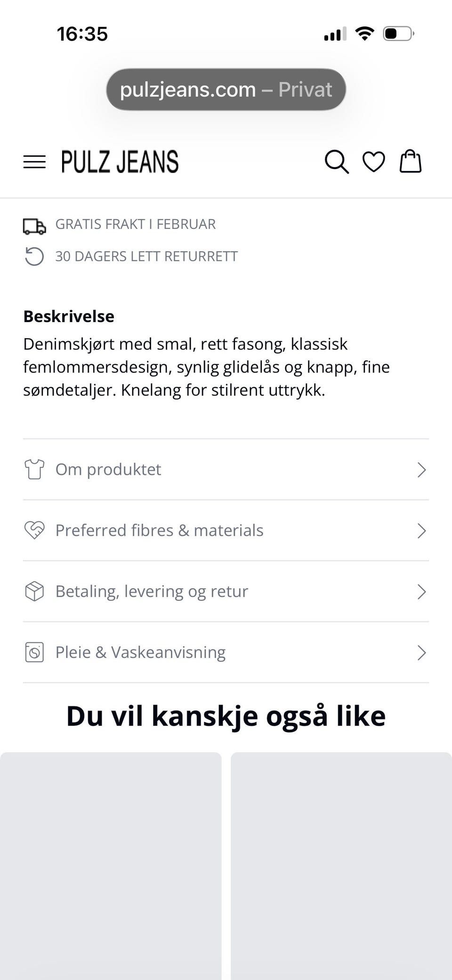Screen dimensions: 452x980
Task: Expand the Om produktet chevron
Action: [x=421, y=470]
